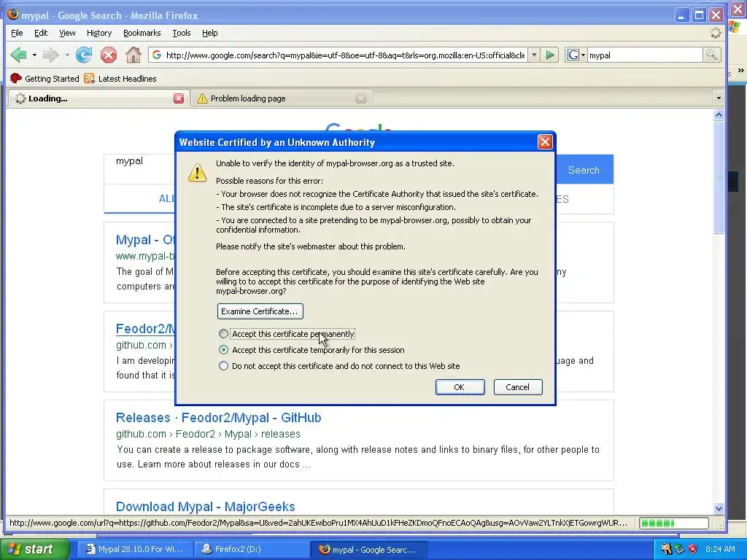Expand the address bar URL dropdown
Viewport: 747px width, 560px height.
pyautogui.click(x=534, y=55)
